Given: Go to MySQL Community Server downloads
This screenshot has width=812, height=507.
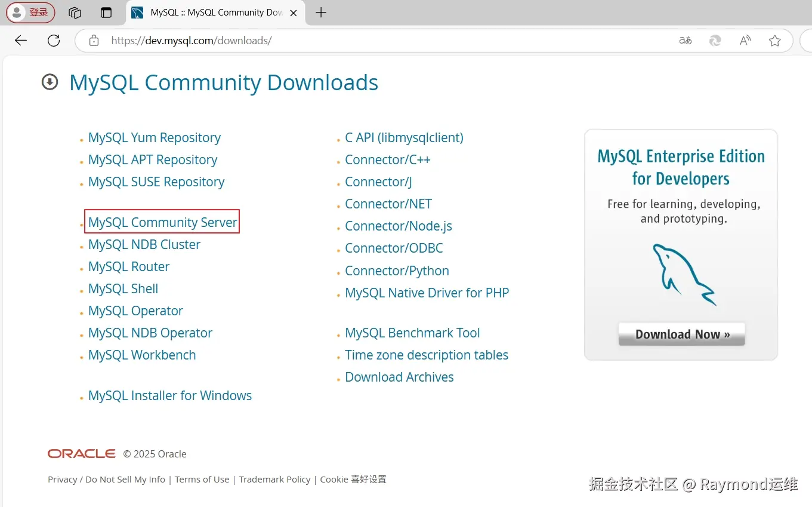Looking at the screenshot, I should 163,222.
